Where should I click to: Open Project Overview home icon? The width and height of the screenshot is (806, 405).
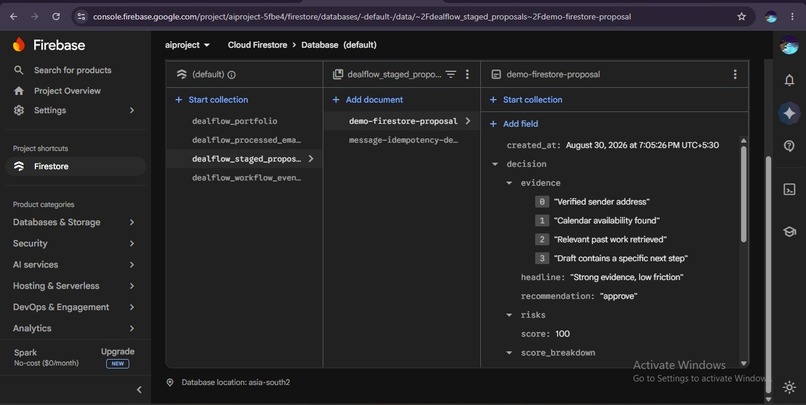(x=19, y=91)
